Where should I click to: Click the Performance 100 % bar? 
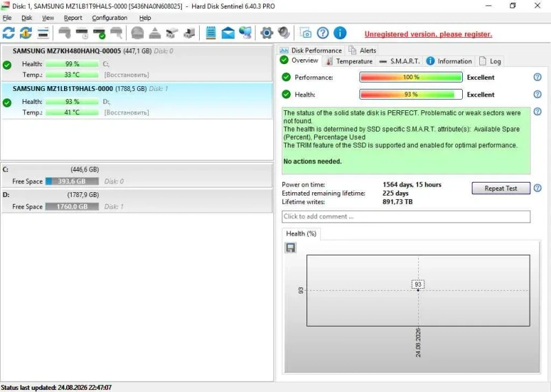410,77
